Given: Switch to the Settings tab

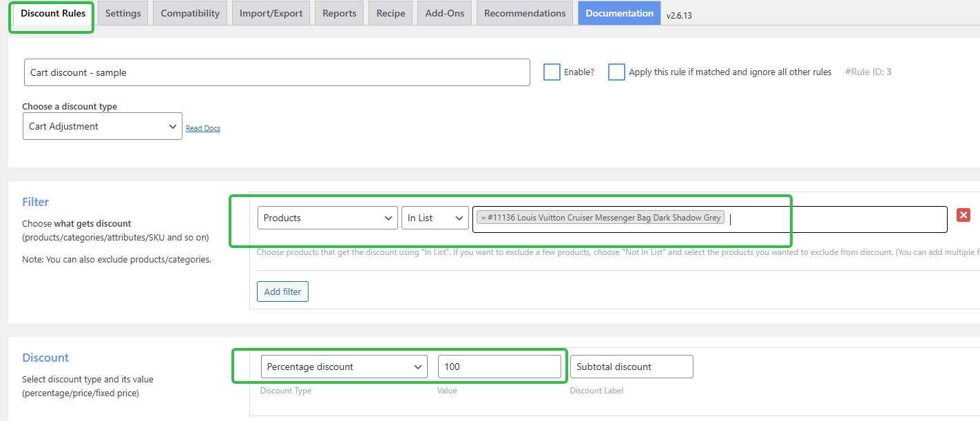Looking at the screenshot, I should tap(123, 12).
